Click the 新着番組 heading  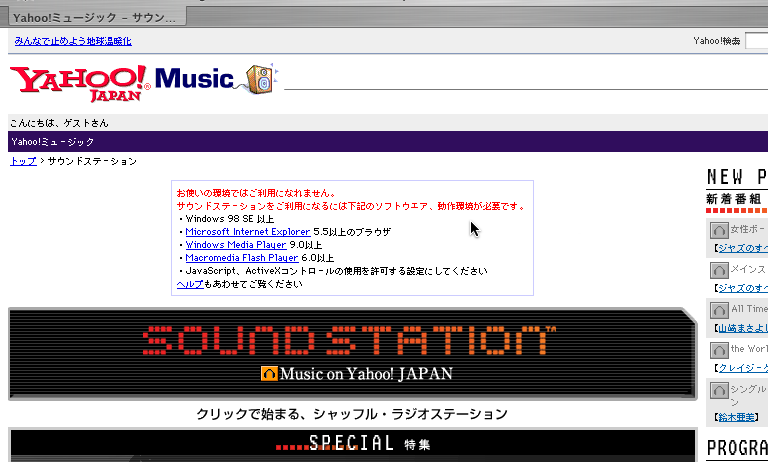pyautogui.click(x=734, y=198)
